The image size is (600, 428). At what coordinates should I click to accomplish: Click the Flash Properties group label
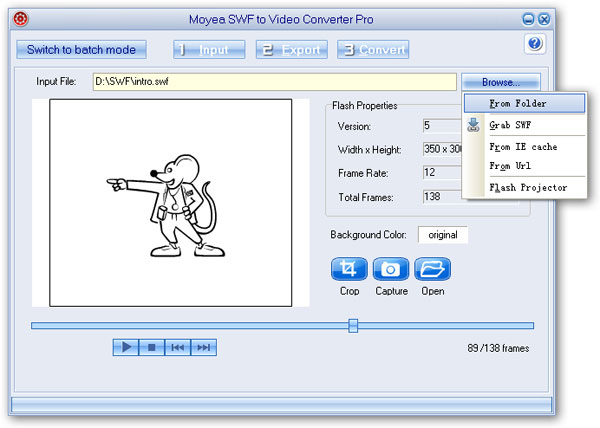click(364, 106)
